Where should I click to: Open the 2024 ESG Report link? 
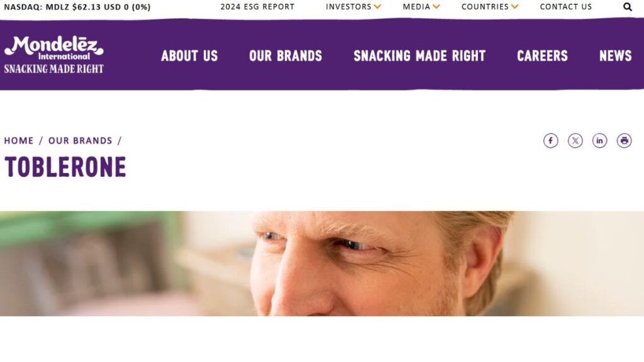click(x=257, y=7)
